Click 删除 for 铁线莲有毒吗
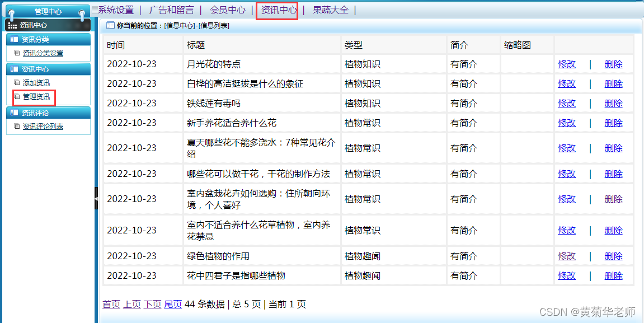This screenshot has height=323, width=644. point(614,103)
